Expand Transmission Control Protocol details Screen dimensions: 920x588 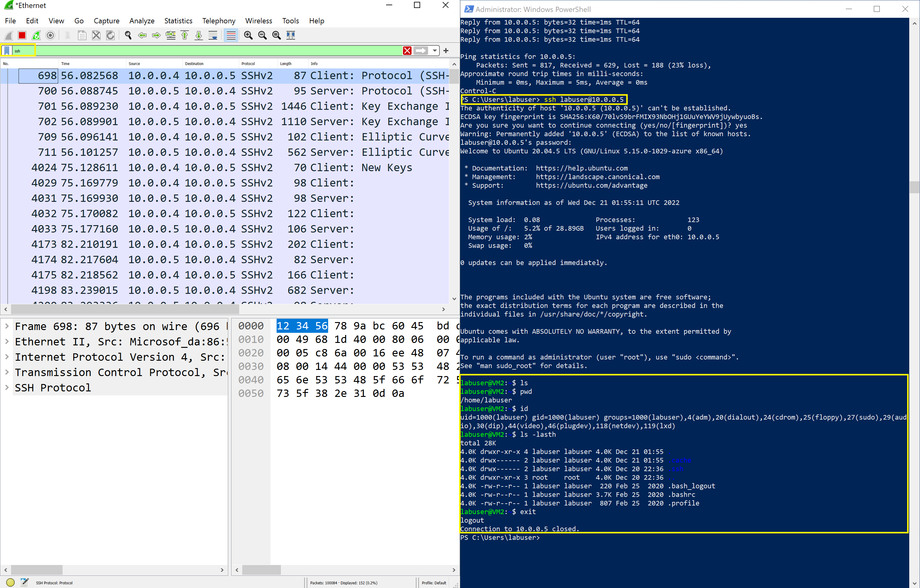pos(7,372)
